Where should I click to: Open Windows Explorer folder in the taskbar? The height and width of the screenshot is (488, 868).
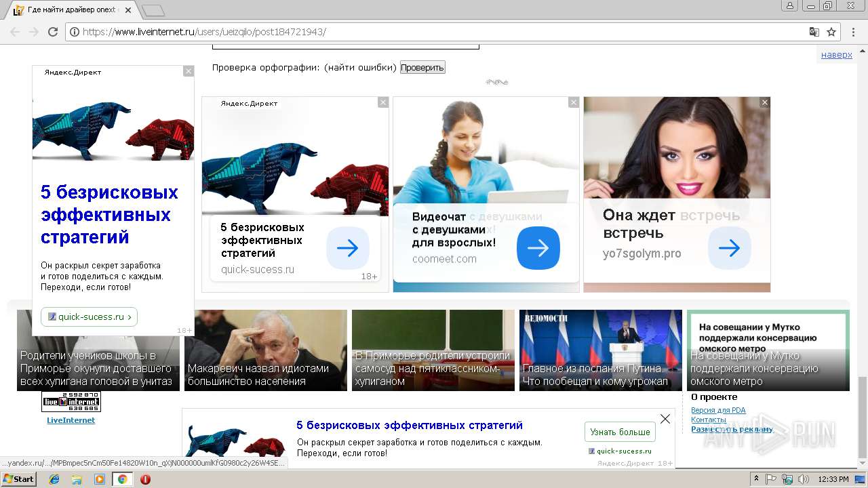(77, 479)
